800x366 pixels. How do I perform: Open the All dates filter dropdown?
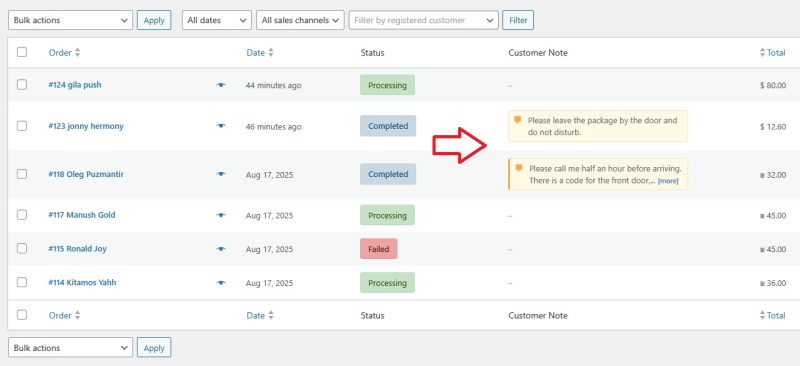(x=217, y=20)
